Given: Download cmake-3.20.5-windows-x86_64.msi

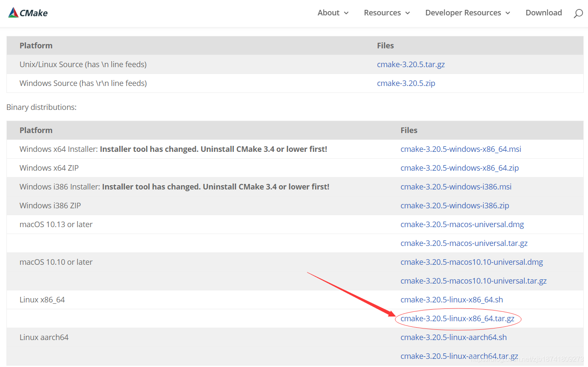Looking at the screenshot, I should (461, 149).
